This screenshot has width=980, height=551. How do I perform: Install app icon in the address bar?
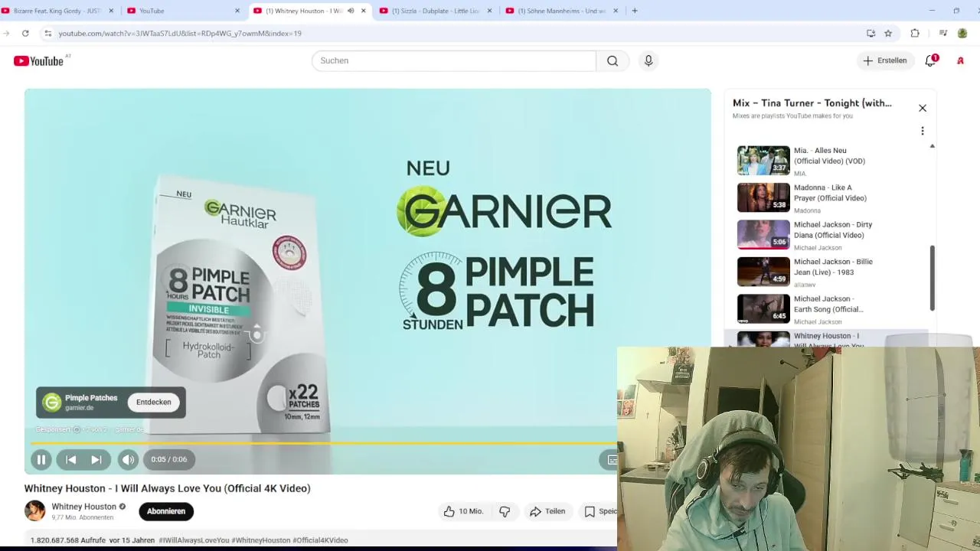[x=871, y=34]
